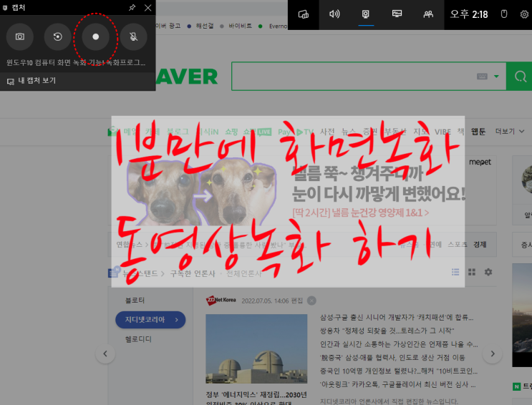This screenshot has width=532, height=405.
Task: Open headline 삼성·구글 출신 시니어 개발자가
Action: 397,318
